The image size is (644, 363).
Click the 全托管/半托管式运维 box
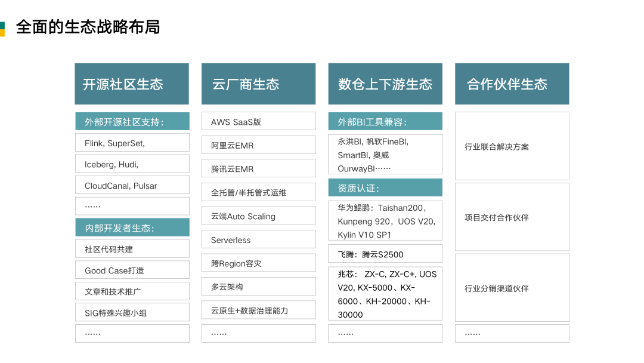(x=259, y=192)
